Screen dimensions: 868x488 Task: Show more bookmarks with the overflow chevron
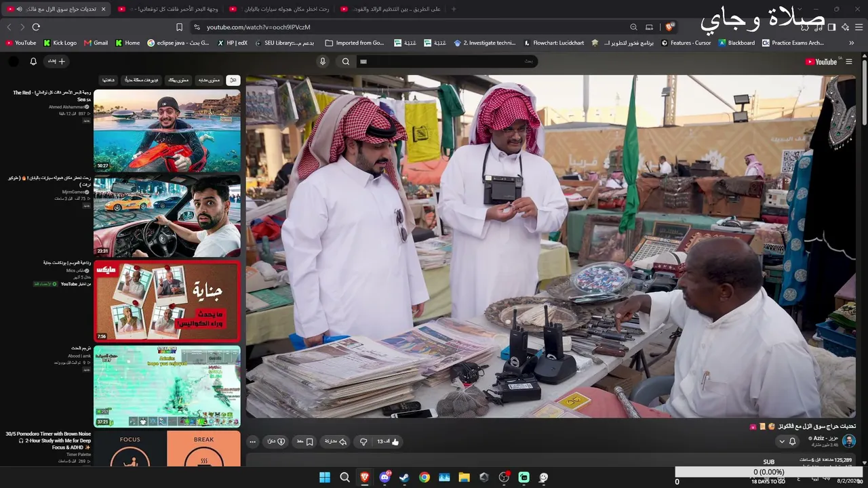pyautogui.click(x=851, y=43)
